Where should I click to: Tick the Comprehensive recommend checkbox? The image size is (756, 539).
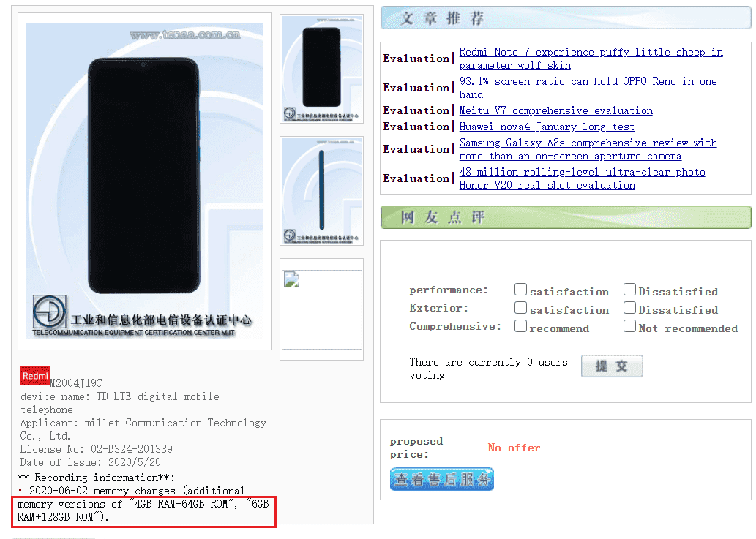click(x=520, y=325)
